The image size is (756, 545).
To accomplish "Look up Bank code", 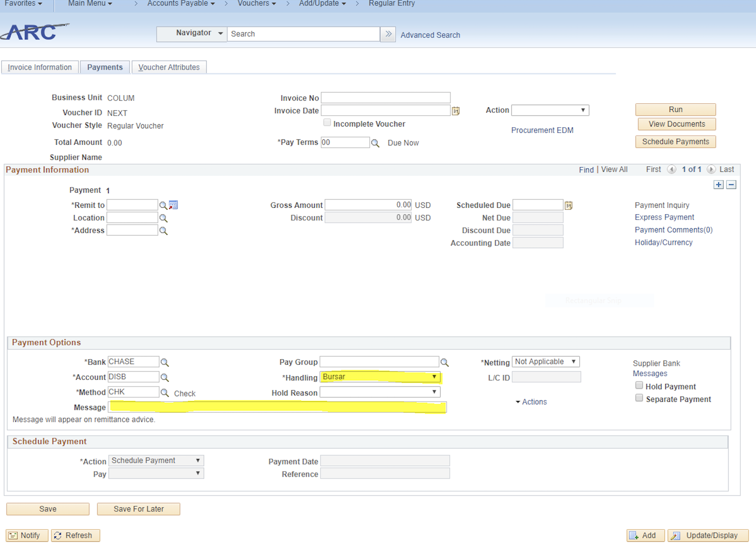I will click(164, 362).
